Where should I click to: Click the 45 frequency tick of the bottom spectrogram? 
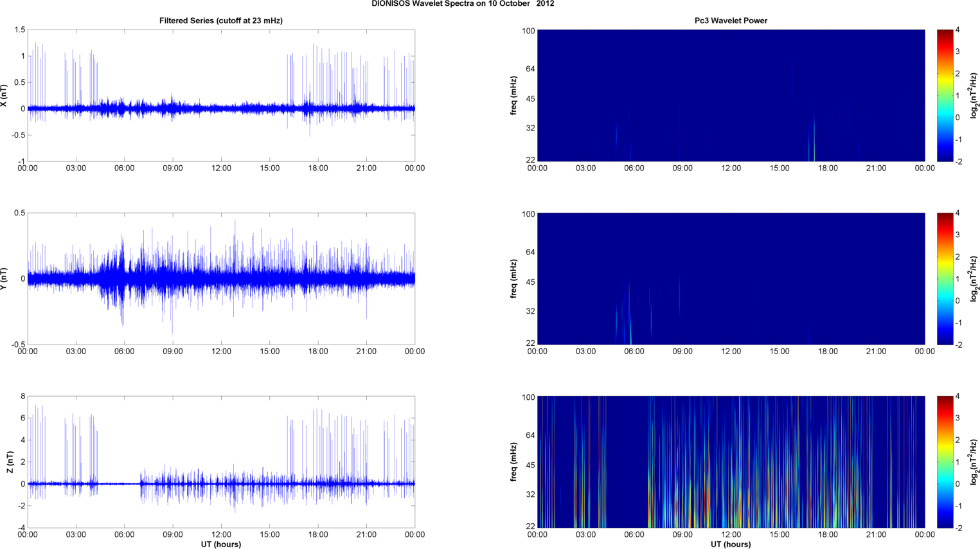pyautogui.click(x=530, y=465)
